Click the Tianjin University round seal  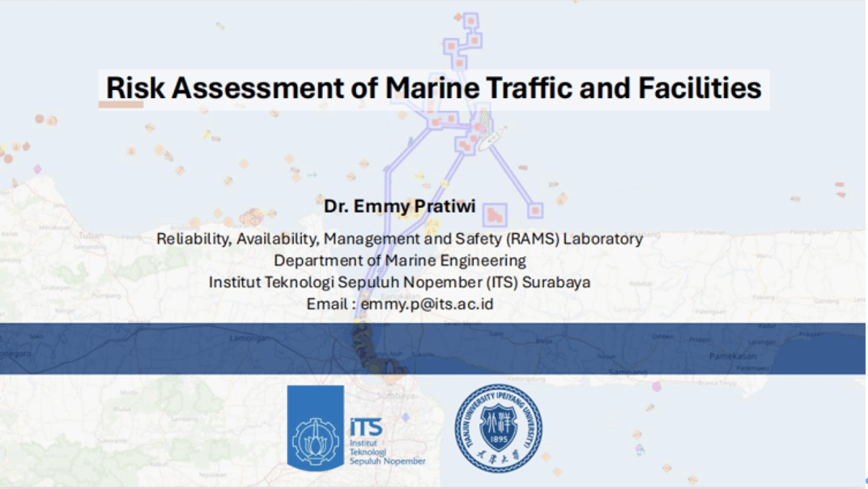pyautogui.click(x=498, y=428)
